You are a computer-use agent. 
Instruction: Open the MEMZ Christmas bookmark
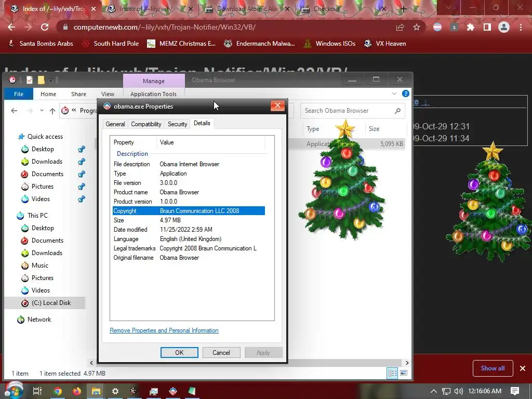(181, 44)
